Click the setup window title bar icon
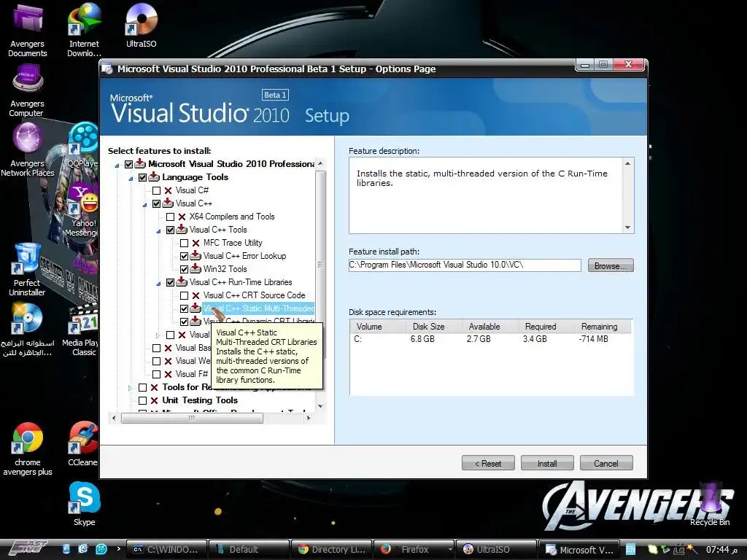Image resolution: width=747 pixels, height=560 pixels. coord(107,69)
